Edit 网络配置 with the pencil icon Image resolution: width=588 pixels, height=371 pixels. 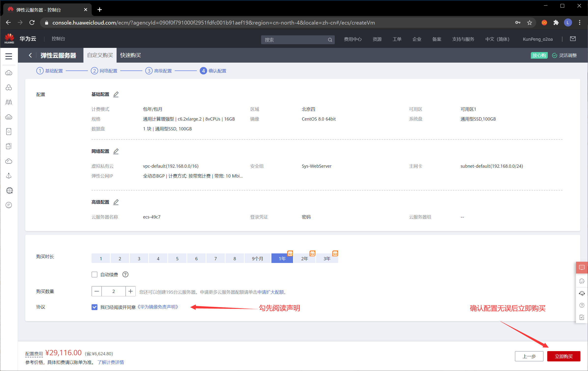click(x=116, y=151)
